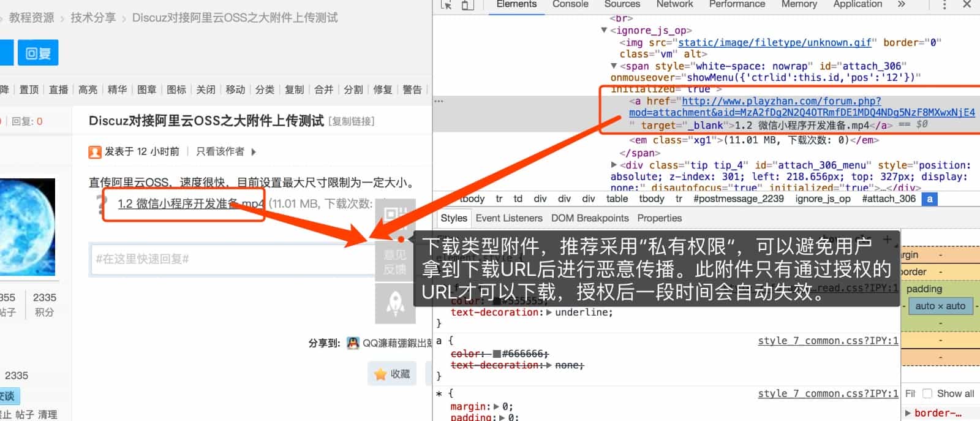Enable the Show all checkbox
This screenshot has height=421, width=980.
pos(927,393)
